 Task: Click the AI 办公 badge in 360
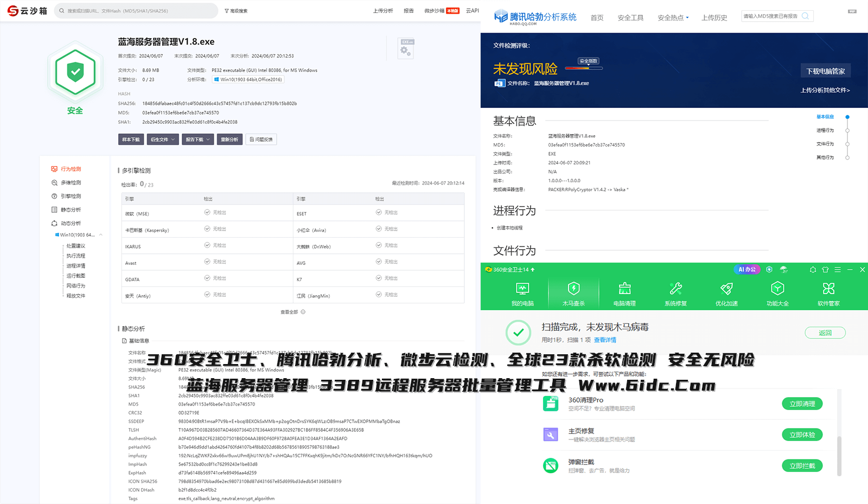pyautogui.click(x=747, y=269)
